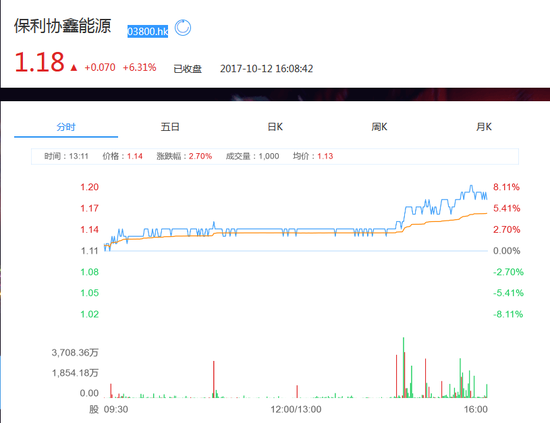Click the 时间：13:11 field in the info bar
Image resolution: width=550 pixels, height=423 pixels.
click(66, 156)
